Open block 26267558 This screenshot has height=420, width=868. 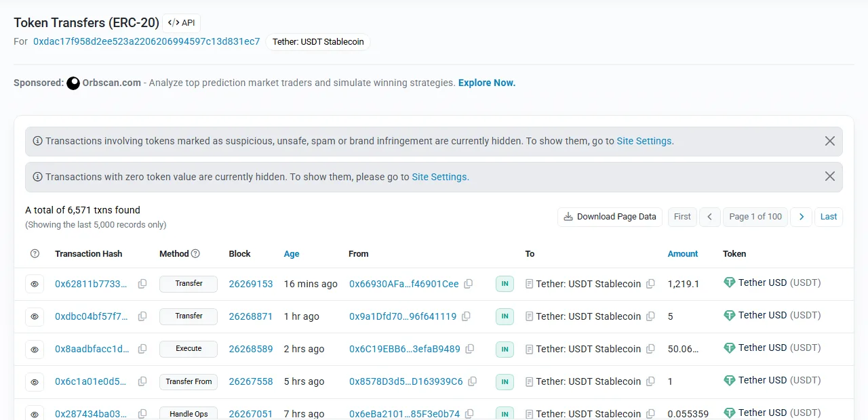click(251, 381)
